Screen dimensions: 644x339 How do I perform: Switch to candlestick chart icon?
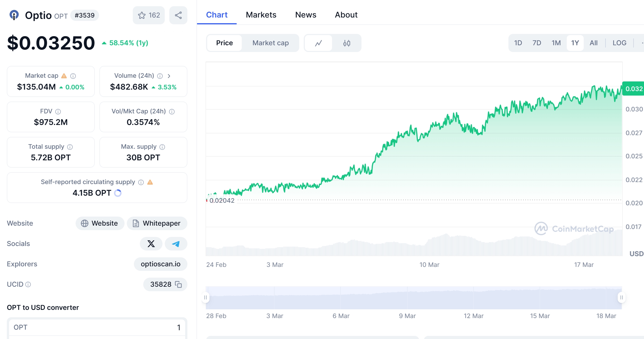[347, 43]
